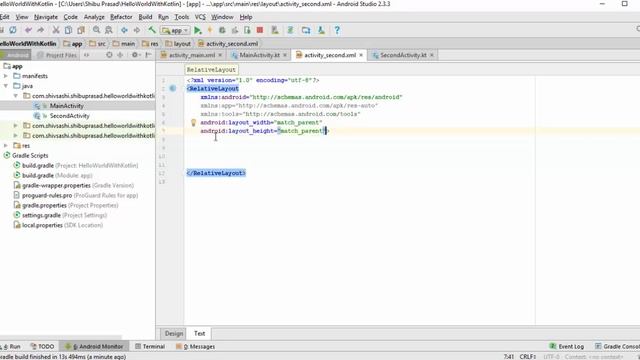
Task: Click the Undo arrow icon
Action: coord(28,30)
